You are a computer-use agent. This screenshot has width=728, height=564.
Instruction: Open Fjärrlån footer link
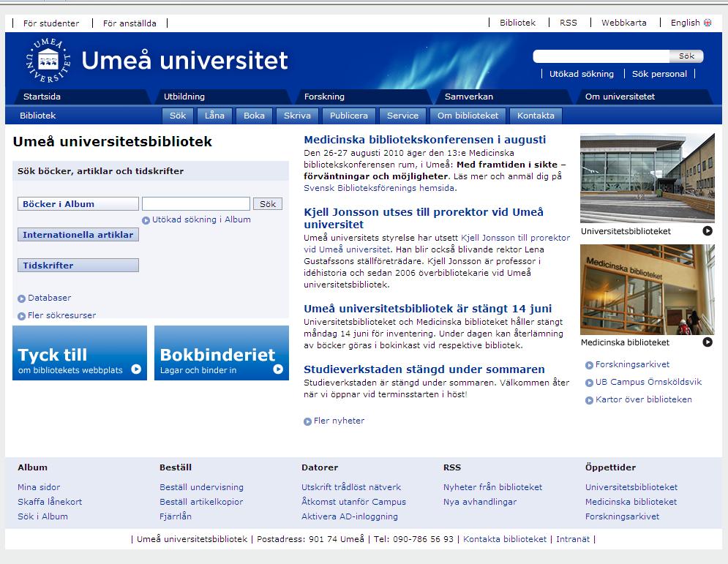coord(176,516)
